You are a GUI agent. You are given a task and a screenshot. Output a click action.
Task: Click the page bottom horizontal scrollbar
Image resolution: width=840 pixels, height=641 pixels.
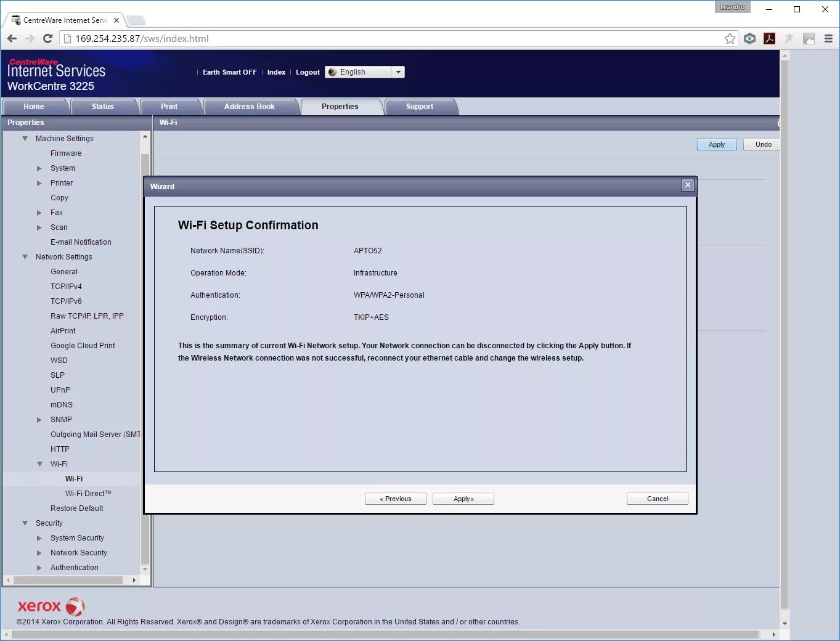tap(385, 634)
